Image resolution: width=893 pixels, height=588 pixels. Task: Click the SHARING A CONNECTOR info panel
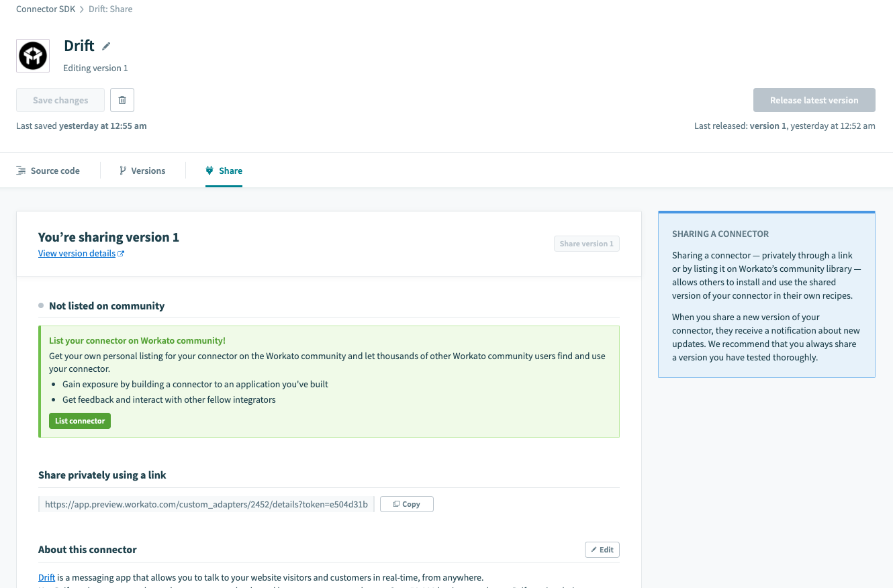click(766, 295)
